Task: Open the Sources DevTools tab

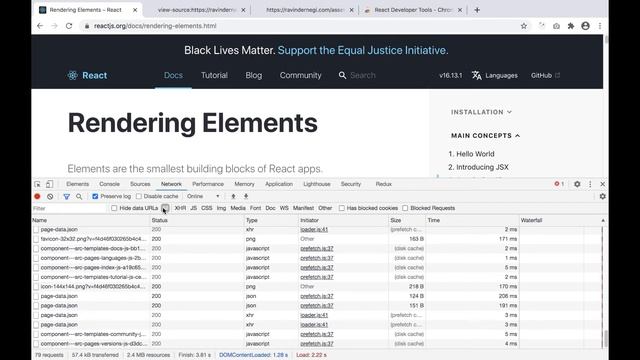Action: point(140,184)
